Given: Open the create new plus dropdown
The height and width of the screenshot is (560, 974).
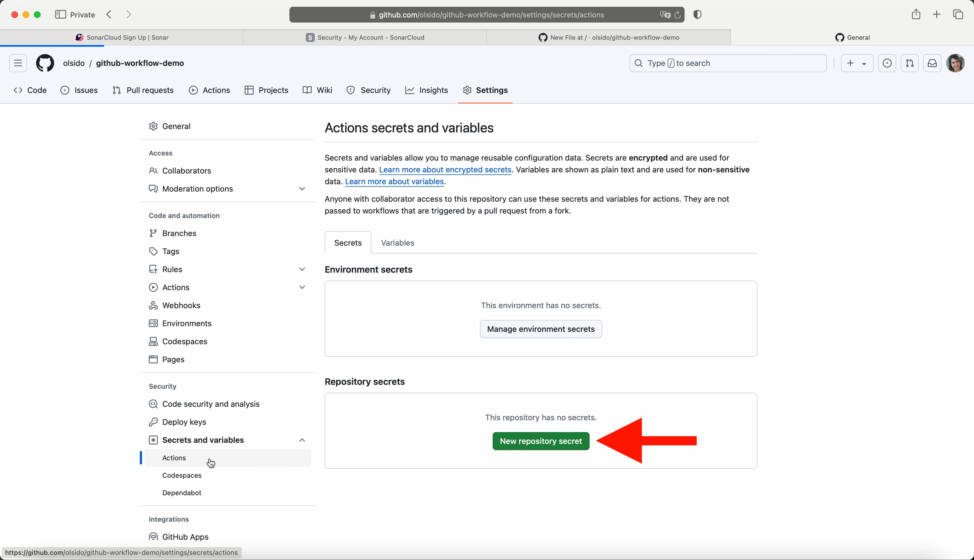Looking at the screenshot, I should 857,63.
